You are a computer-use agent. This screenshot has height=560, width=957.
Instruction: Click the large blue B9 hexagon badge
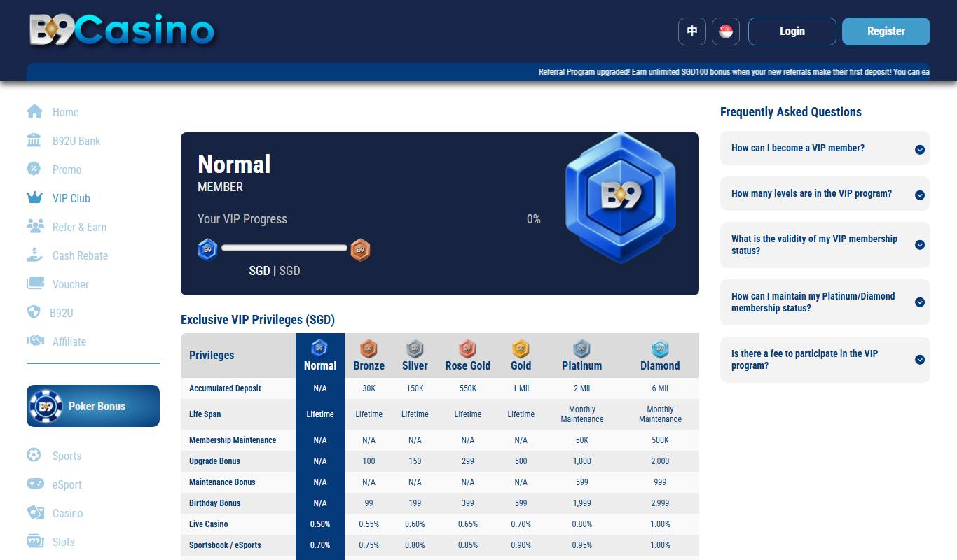coord(621,197)
